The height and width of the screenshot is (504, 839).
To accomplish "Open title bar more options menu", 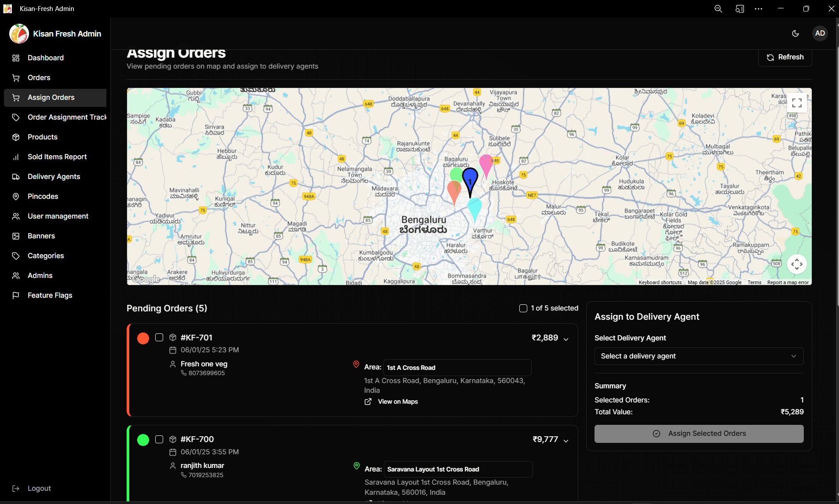I will point(759,9).
